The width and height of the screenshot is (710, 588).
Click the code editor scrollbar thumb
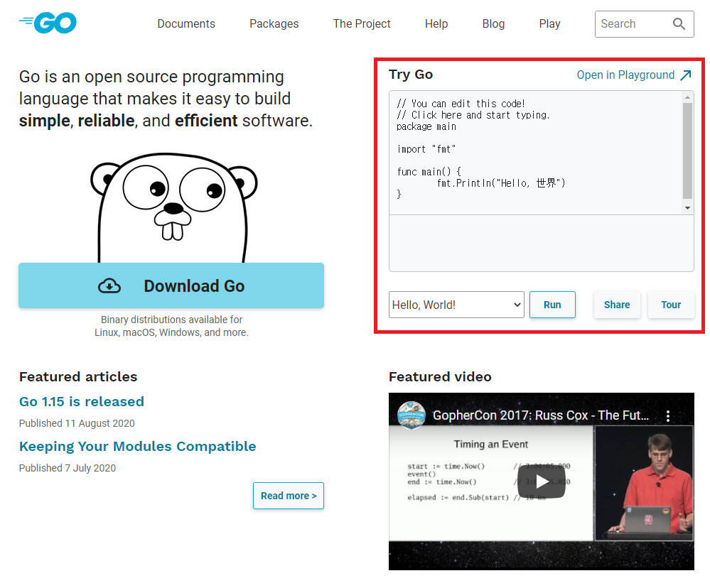[687, 151]
